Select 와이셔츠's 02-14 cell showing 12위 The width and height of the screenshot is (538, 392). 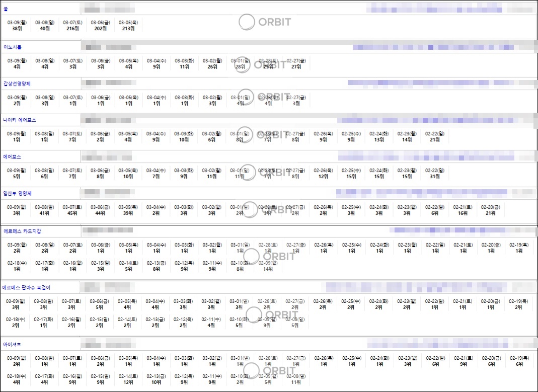[128, 379]
